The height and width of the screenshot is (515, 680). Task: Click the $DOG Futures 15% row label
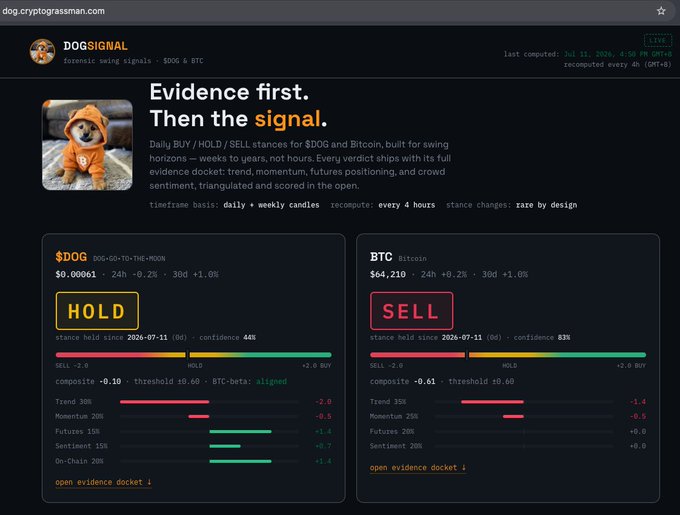[x=77, y=431]
